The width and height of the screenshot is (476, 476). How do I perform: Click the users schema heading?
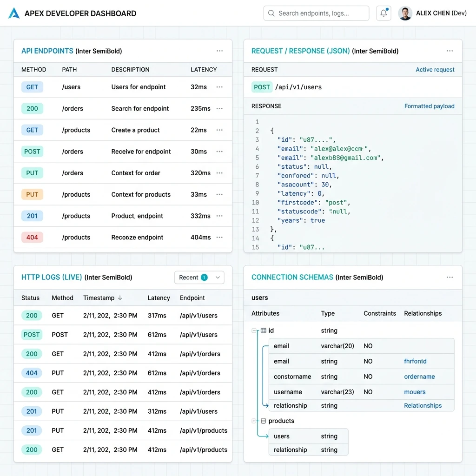coord(259,298)
